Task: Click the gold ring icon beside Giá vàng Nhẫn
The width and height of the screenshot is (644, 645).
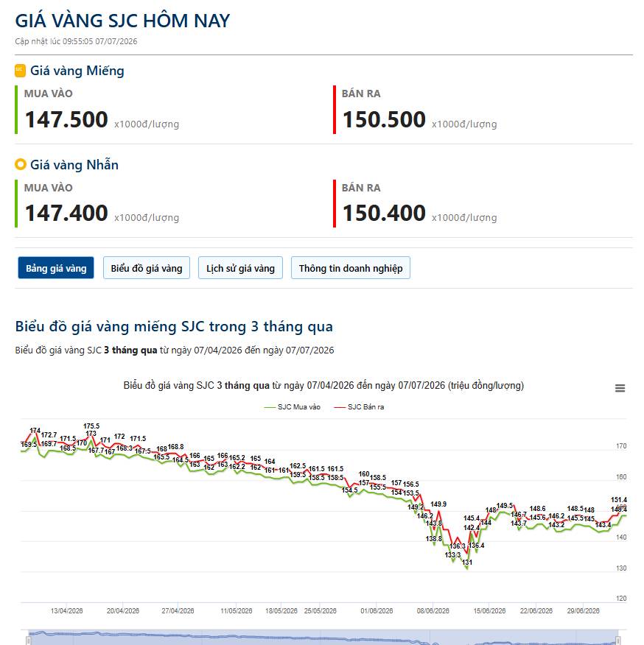Action: [x=20, y=164]
